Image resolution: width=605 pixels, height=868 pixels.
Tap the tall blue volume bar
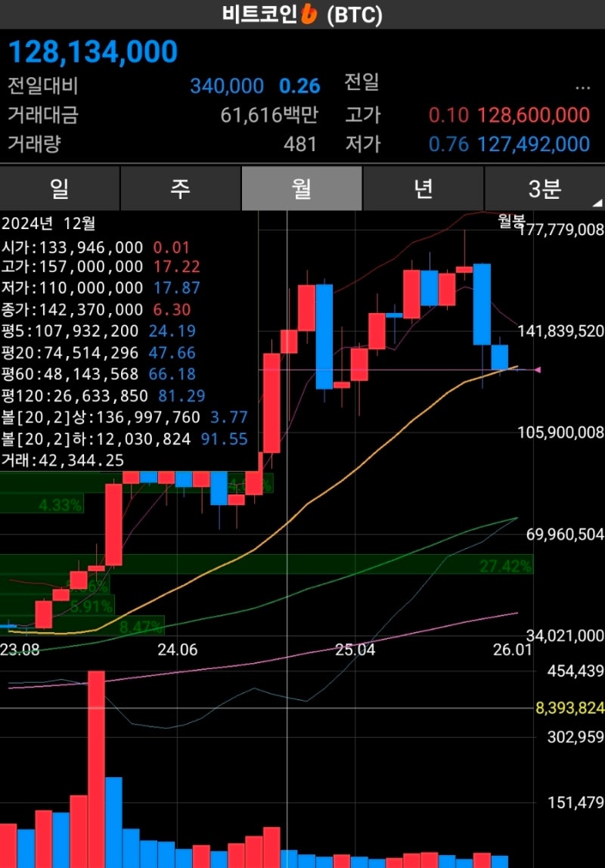pyautogui.click(x=114, y=823)
